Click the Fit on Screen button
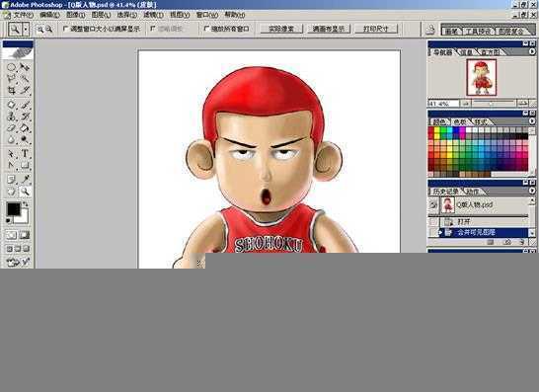Viewport: 539px width, 392px height. click(329, 29)
